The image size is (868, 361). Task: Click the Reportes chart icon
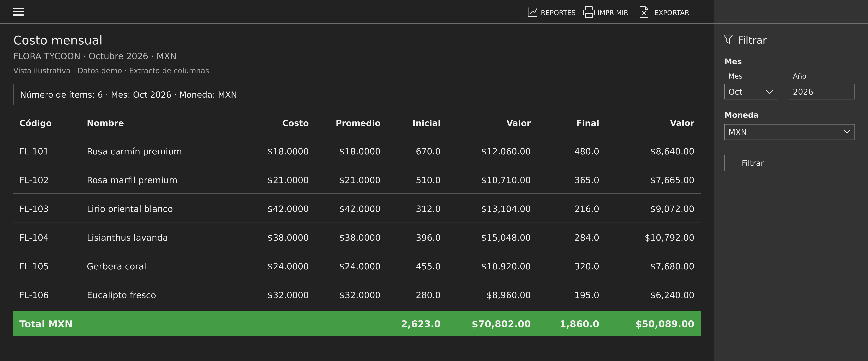pos(532,12)
